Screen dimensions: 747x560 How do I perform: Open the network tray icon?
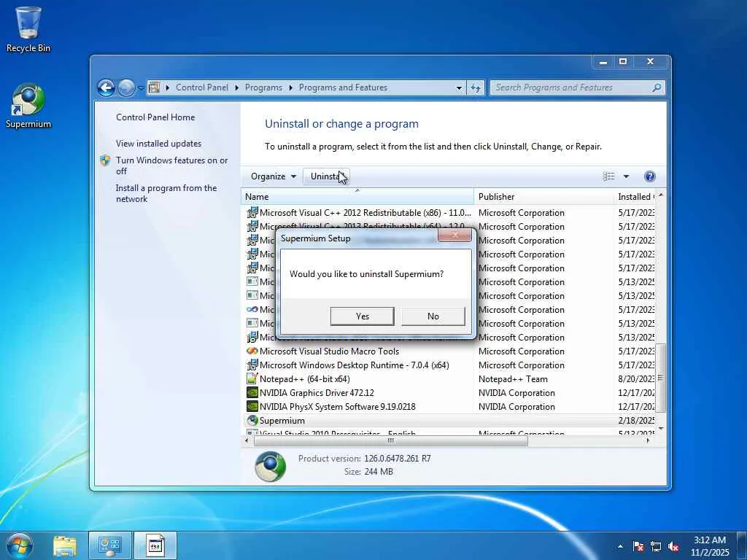tap(656, 547)
